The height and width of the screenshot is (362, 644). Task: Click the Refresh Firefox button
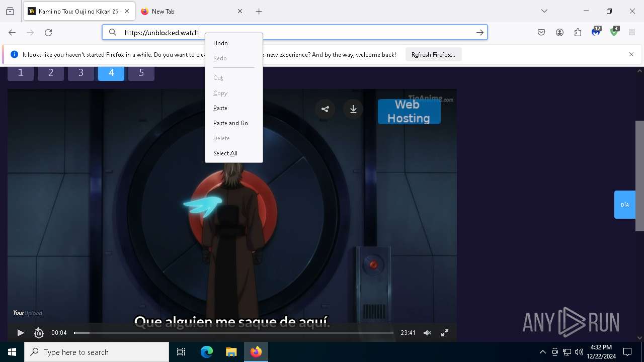tap(433, 54)
